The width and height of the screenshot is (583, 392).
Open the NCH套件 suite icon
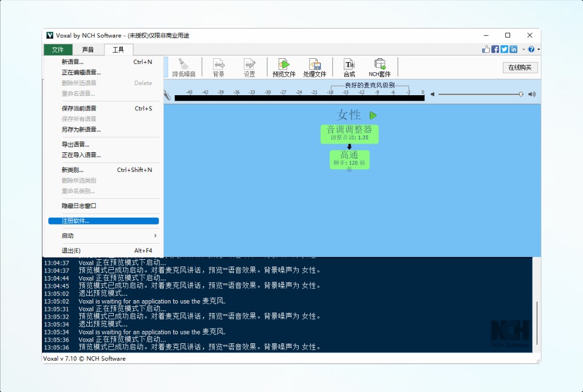tap(380, 68)
